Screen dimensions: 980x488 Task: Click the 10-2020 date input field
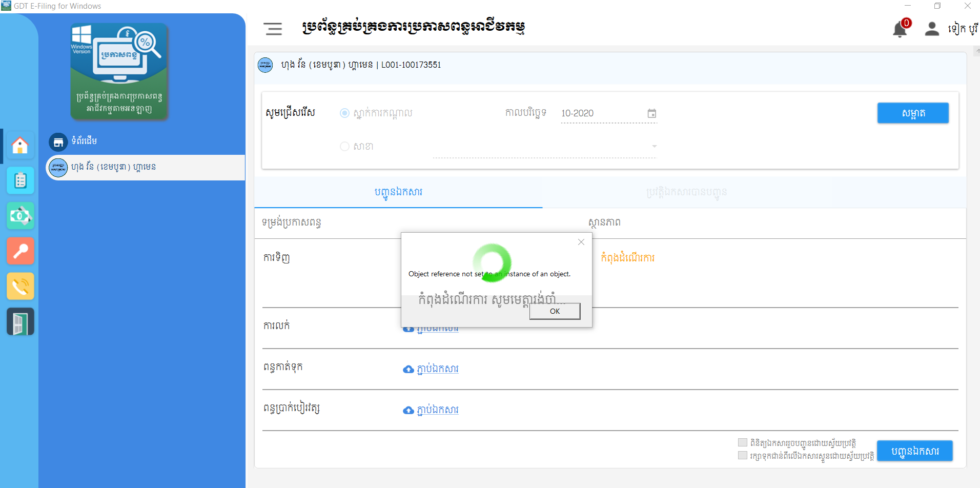point(595,113)
